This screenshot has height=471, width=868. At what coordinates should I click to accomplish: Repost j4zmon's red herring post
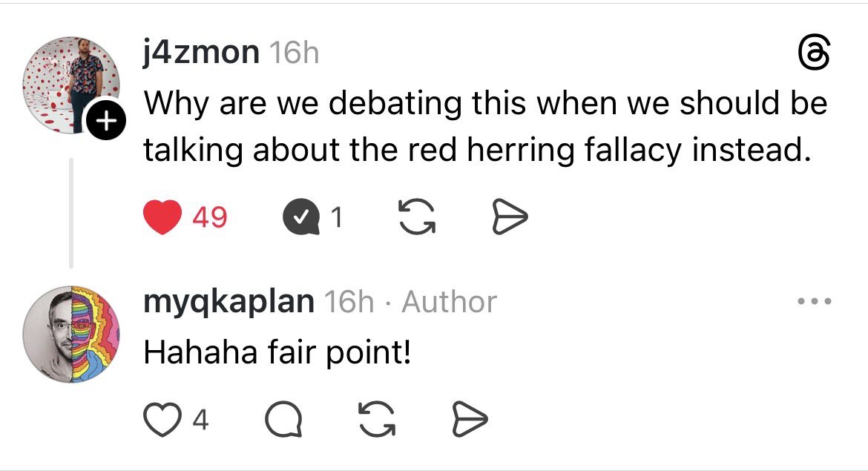(x=417, y=217)
